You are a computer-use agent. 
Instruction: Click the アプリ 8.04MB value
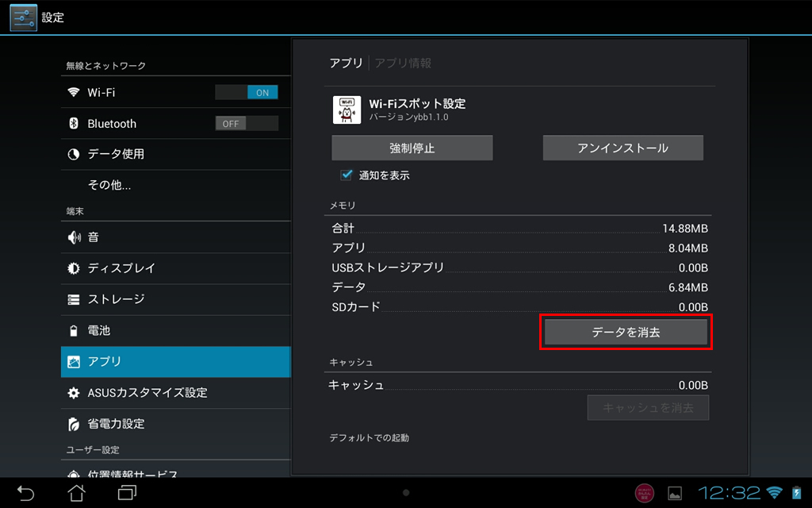pos(688,248)
